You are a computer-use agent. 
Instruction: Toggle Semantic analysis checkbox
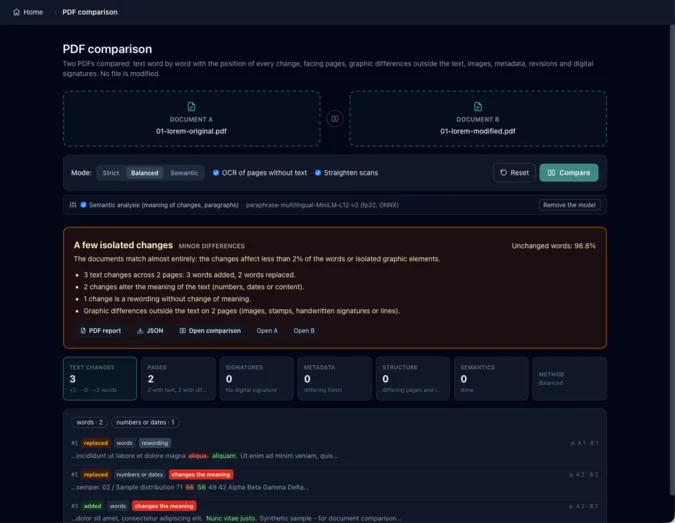click(84, 205)
